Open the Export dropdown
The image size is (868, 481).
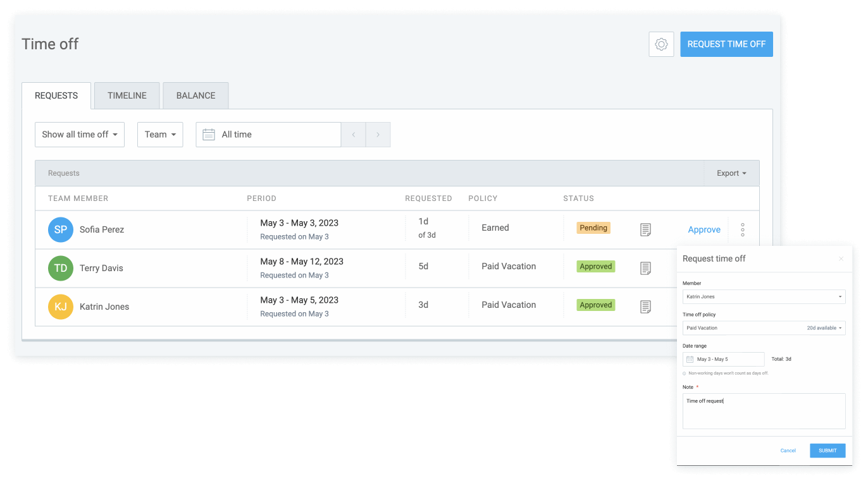(731, 173)
